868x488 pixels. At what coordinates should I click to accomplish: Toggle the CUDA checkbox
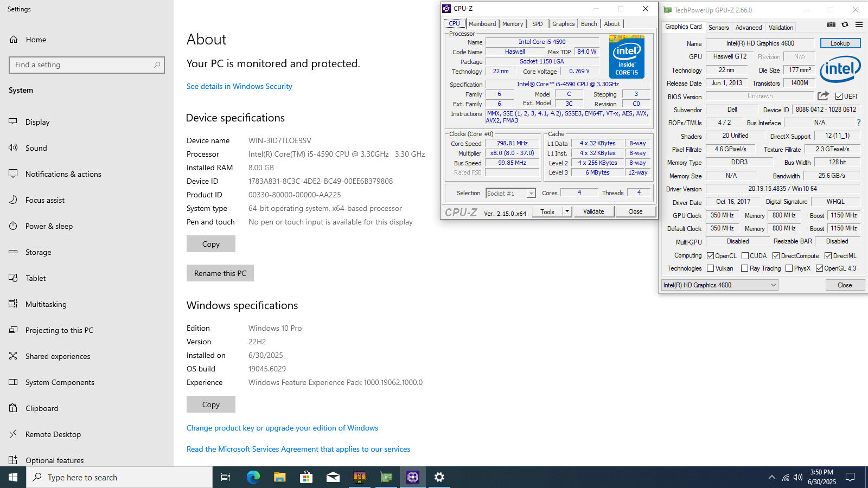[x=745, y=256]
